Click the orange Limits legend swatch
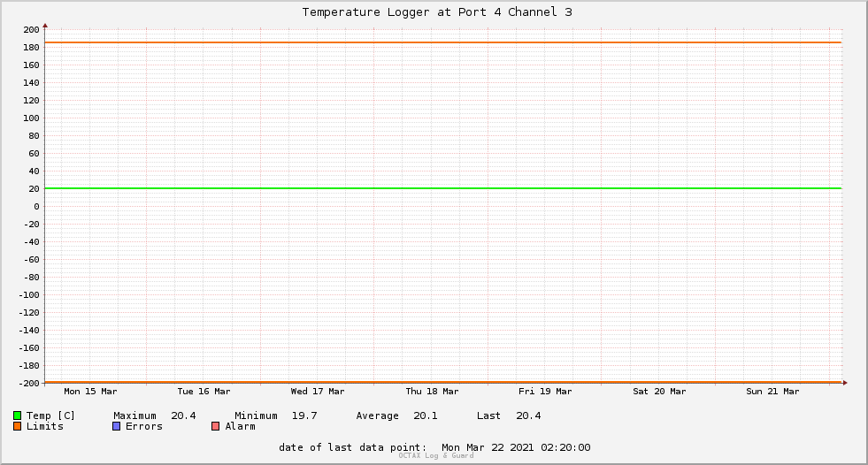This screenshot has width=868, height=465. [17, 426]
